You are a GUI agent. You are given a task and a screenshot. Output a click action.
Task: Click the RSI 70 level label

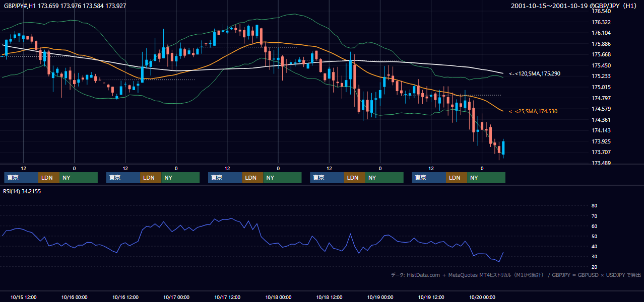pyautogui.click(x=594, y=216)
